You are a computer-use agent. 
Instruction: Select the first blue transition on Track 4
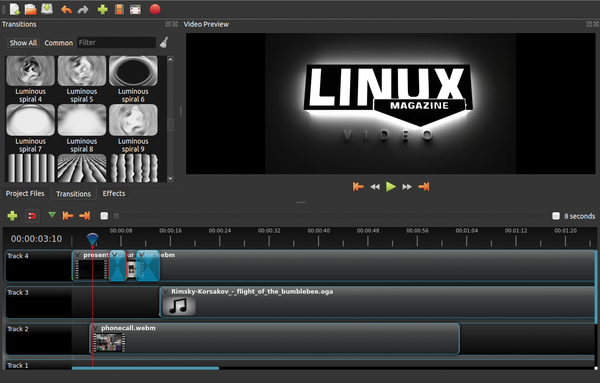pos(118,266)
